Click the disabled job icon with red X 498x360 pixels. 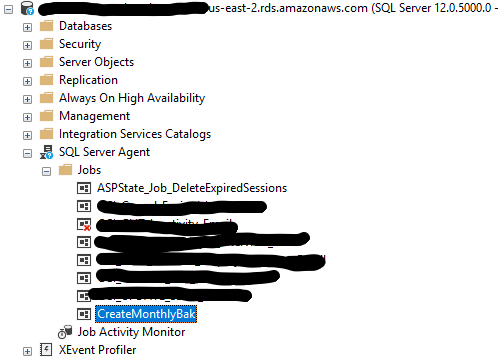(84, 224)
